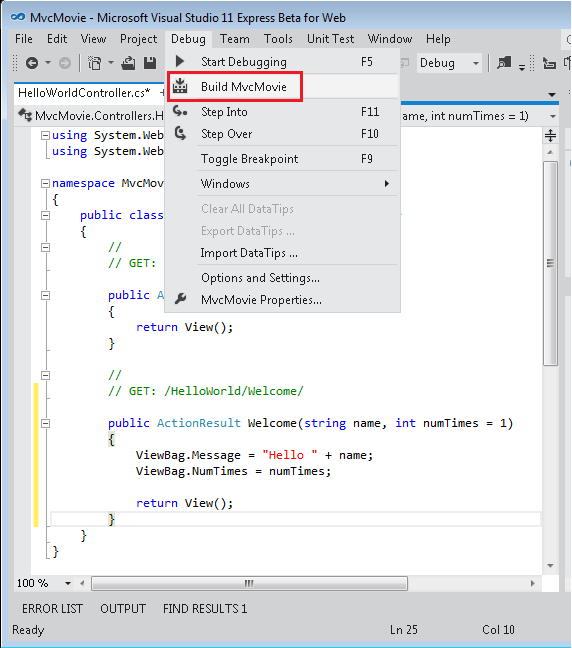
Task: Open MvcMovie Properties menu entry
Action: pos(283,299)
